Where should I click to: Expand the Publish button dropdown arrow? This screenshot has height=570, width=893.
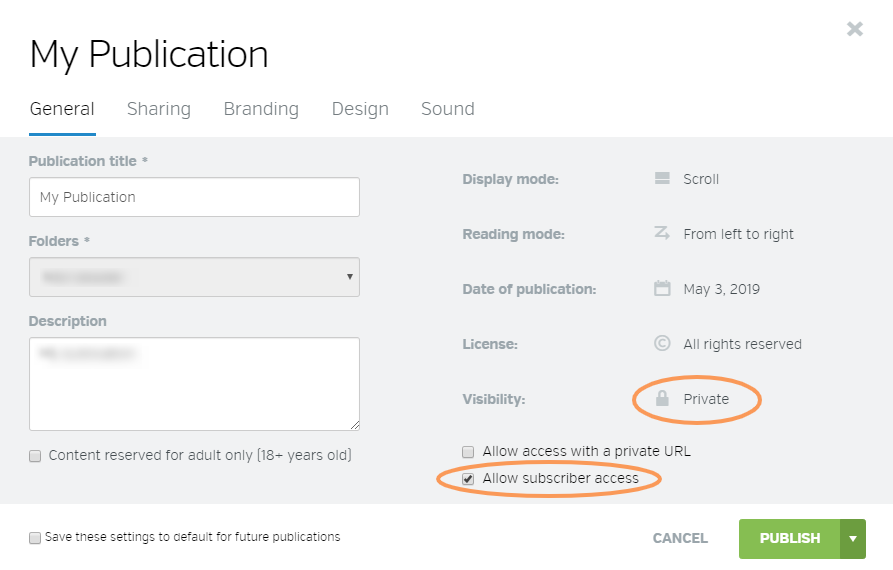[853, 539]
